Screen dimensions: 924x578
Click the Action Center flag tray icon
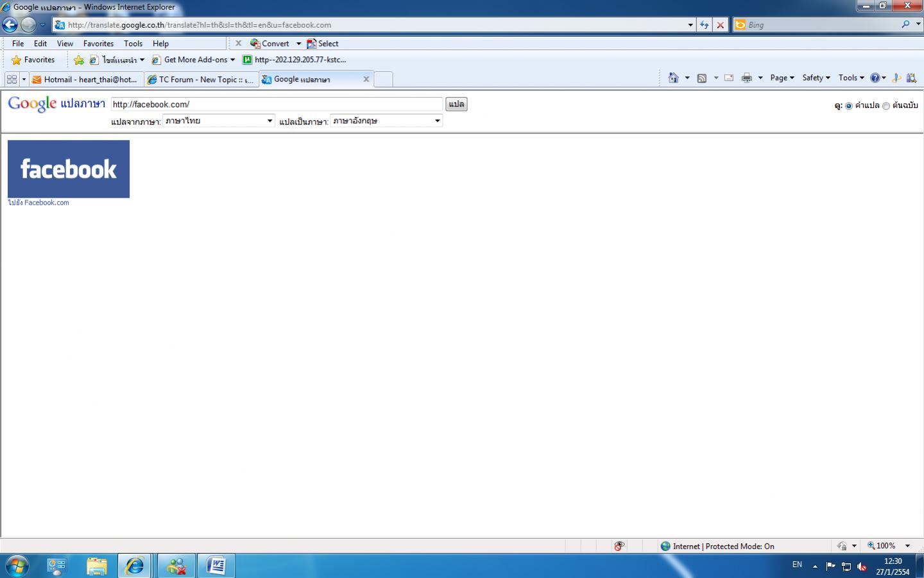point(830,566)
